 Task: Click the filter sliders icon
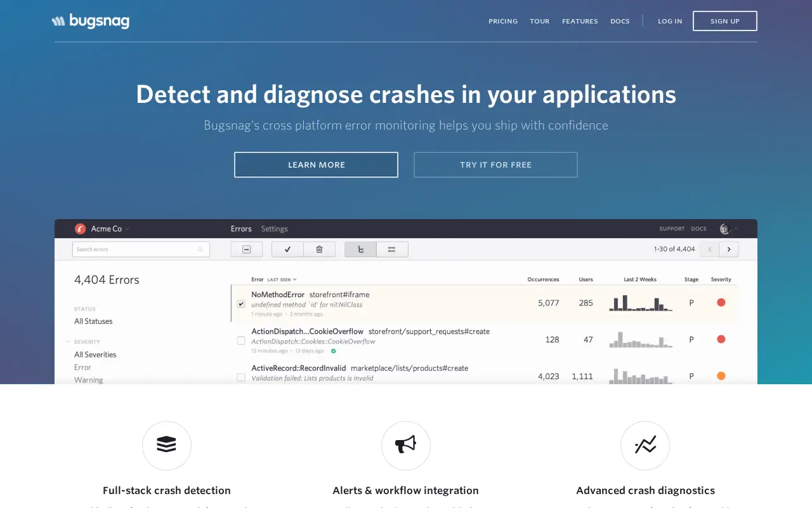click(392, 250)
